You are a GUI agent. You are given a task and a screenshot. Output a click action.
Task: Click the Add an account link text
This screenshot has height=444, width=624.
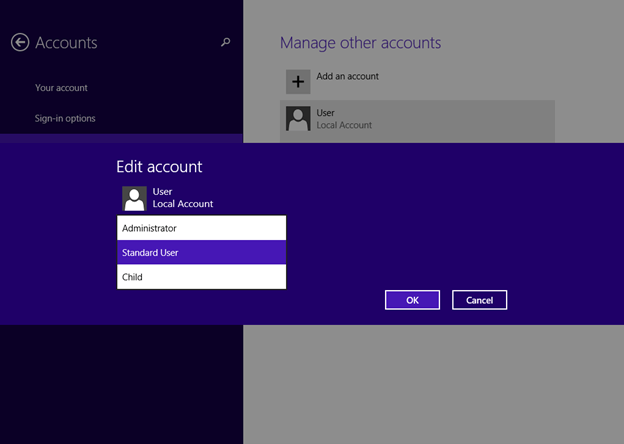click(x=347, y=76)
